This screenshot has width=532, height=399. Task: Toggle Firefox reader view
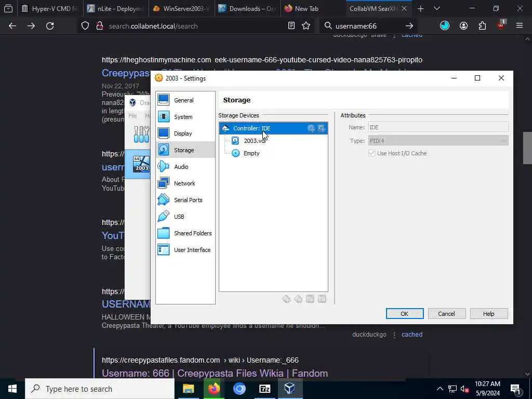coord(291,26)
